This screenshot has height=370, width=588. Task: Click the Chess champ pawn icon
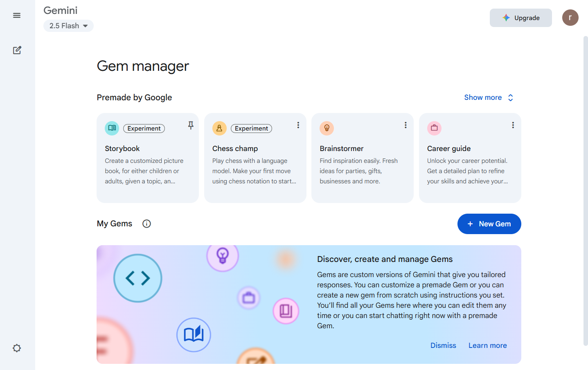[219, 128]
